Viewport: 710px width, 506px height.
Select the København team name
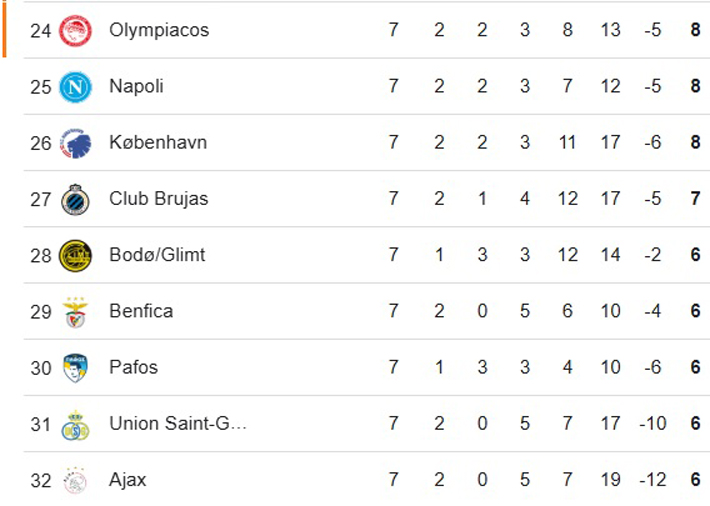158,142
